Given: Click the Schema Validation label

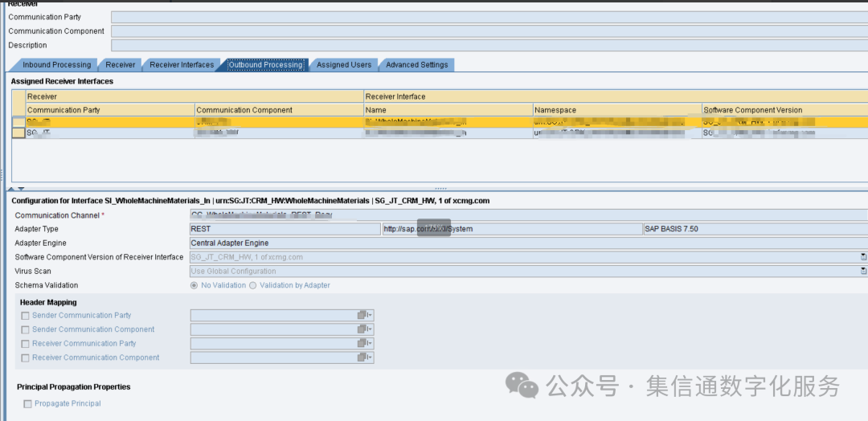Looking at the screenshot, I should (x=47, y=285).
